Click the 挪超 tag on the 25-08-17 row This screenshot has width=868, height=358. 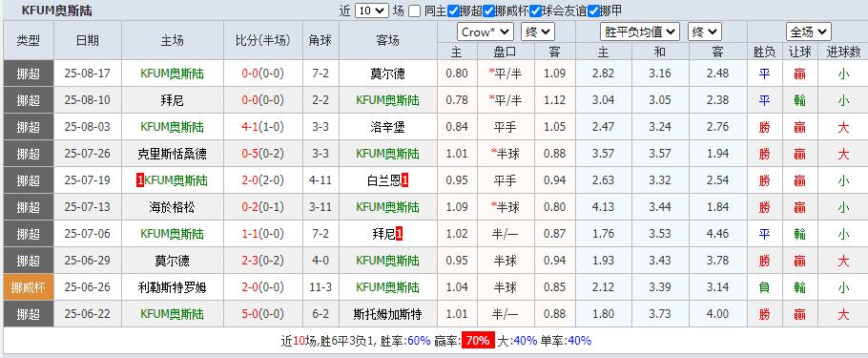(29, 74)
